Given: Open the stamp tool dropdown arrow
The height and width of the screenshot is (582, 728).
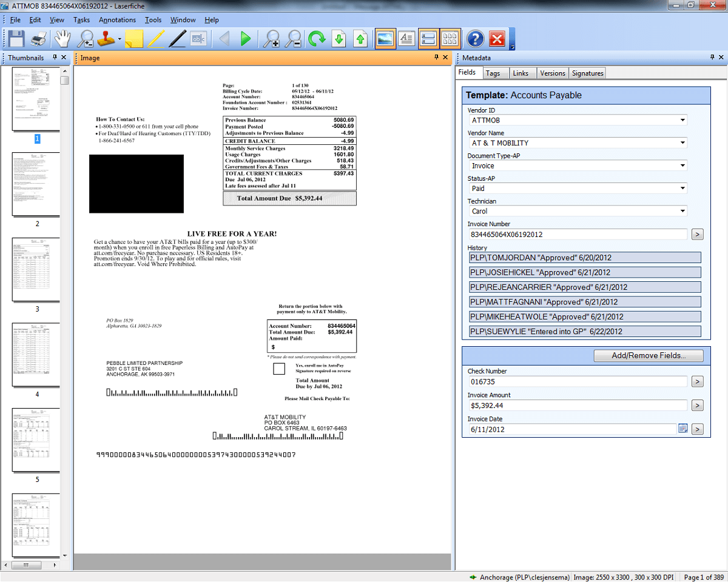Looking at the screenshot, I should [120, 39].
